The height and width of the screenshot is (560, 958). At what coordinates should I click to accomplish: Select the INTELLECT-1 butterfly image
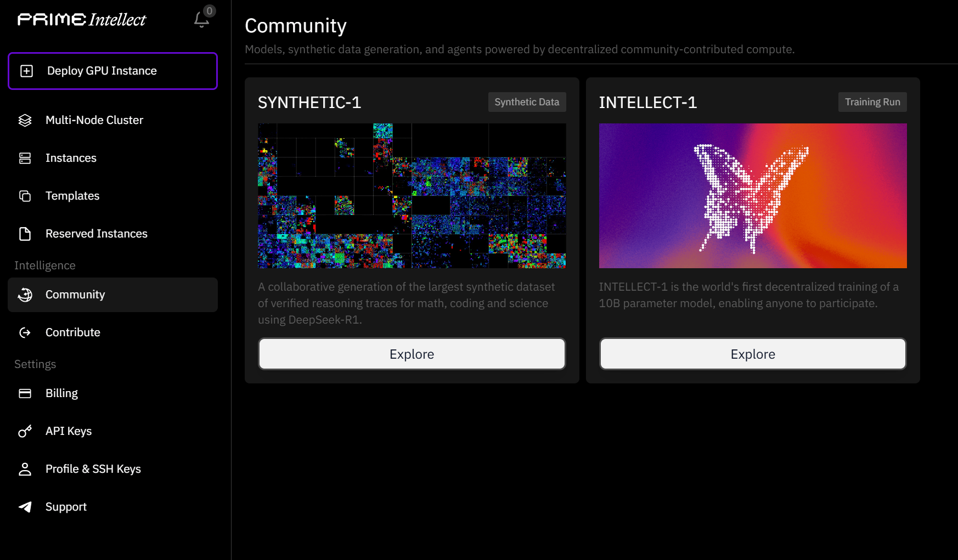pos(752,196)
